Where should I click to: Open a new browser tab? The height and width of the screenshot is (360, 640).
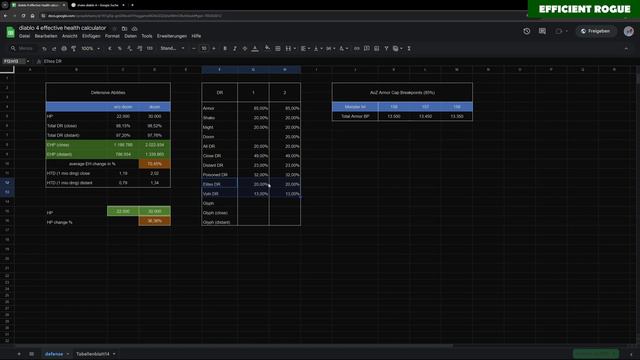tap(132, 5)
